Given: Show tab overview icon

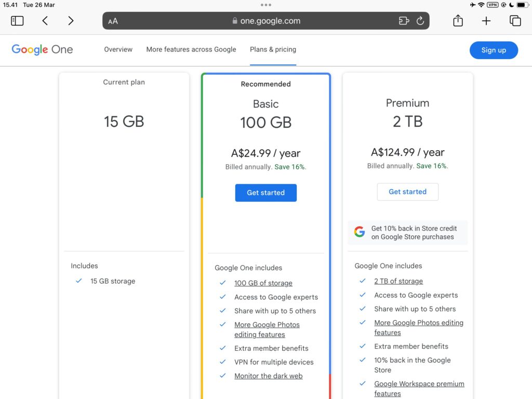Looking at the screenshot, I should (x=515, y=21).
